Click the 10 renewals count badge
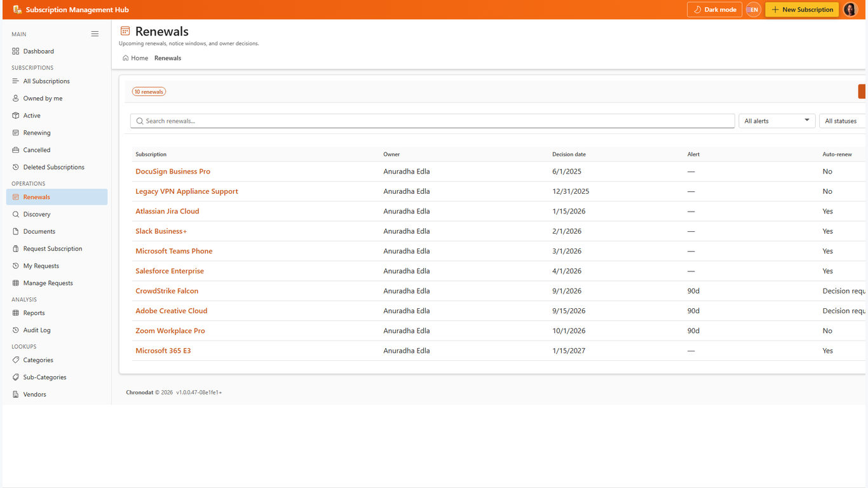This screenshot has width=868, height=488. (149, 91)
